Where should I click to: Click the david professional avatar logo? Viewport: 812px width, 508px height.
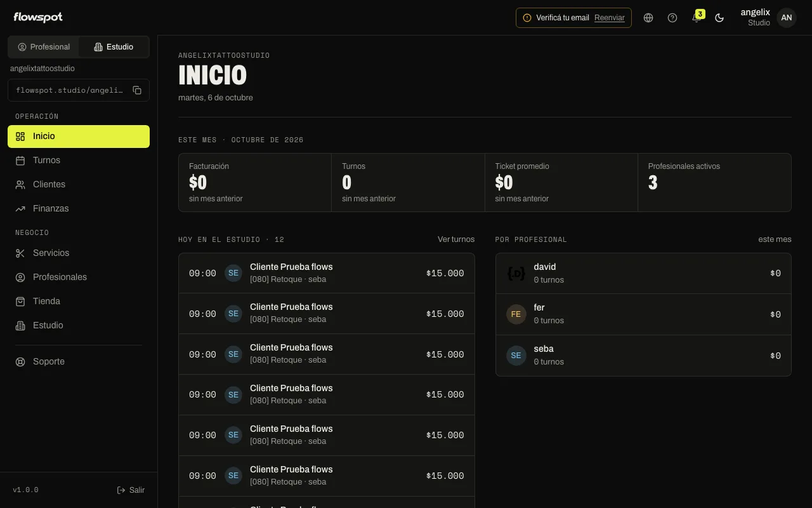(516, 273)
